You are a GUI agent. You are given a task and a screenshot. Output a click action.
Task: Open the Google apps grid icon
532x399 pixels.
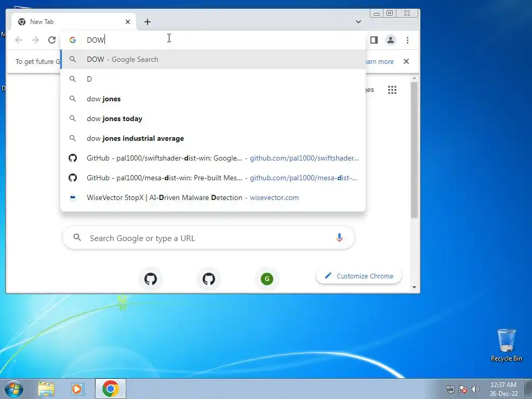(x=392, y=90)
